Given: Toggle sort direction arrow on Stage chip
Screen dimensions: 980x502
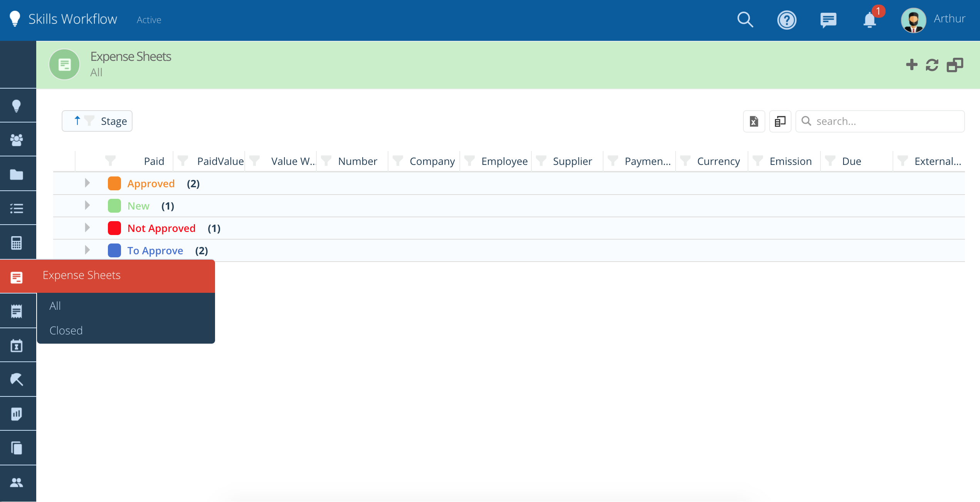Looking at the screenshot, I should (x=77, y=121).
